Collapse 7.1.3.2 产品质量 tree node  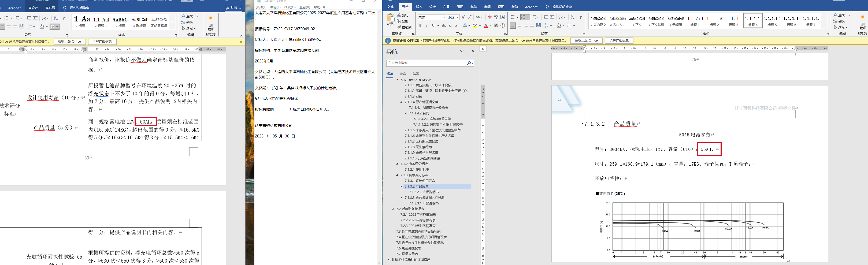(x=401, y=186)
